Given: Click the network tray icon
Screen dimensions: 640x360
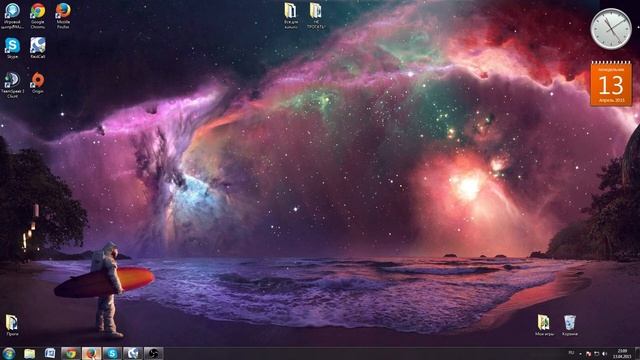Looking at the screenshot, I should coord(596,353).
